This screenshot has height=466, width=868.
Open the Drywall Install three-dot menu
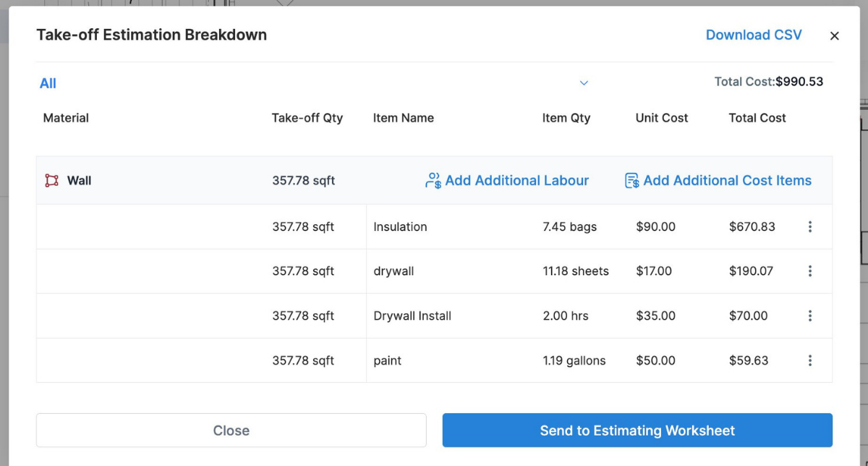pyautogui.click(x=810, y=315)
